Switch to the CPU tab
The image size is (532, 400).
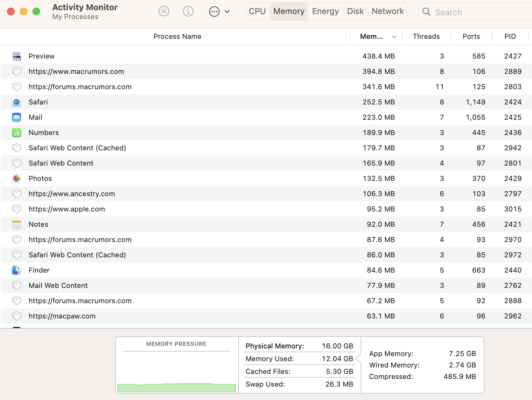click(257, 11)
